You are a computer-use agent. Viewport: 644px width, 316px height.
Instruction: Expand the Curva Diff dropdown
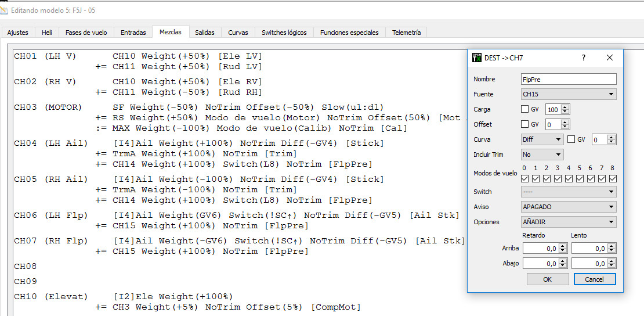542,139
